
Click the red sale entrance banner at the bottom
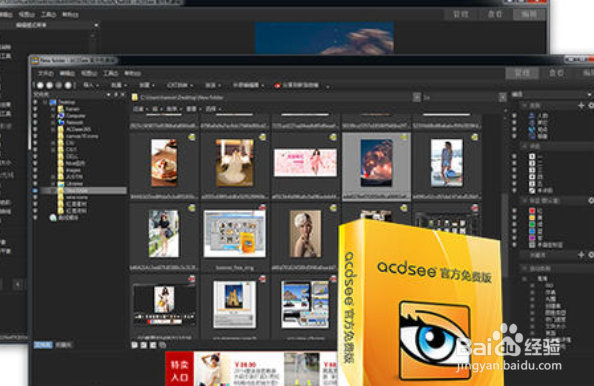(x=180, y=369)
